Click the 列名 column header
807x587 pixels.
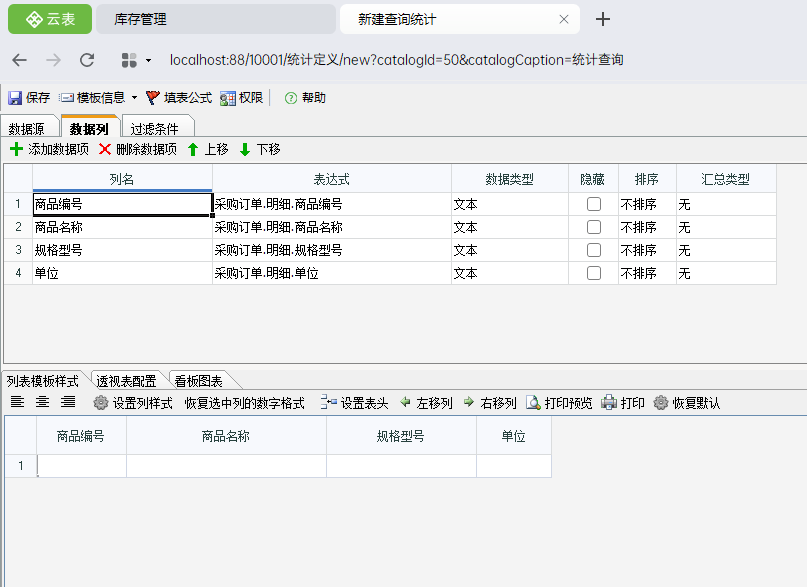(122, 179)
